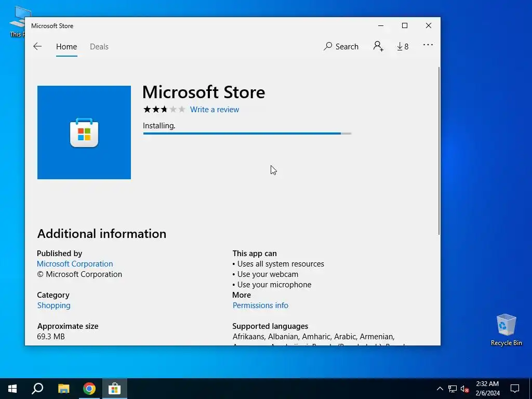Minimize the Microsoft Store window

[381, 26]
